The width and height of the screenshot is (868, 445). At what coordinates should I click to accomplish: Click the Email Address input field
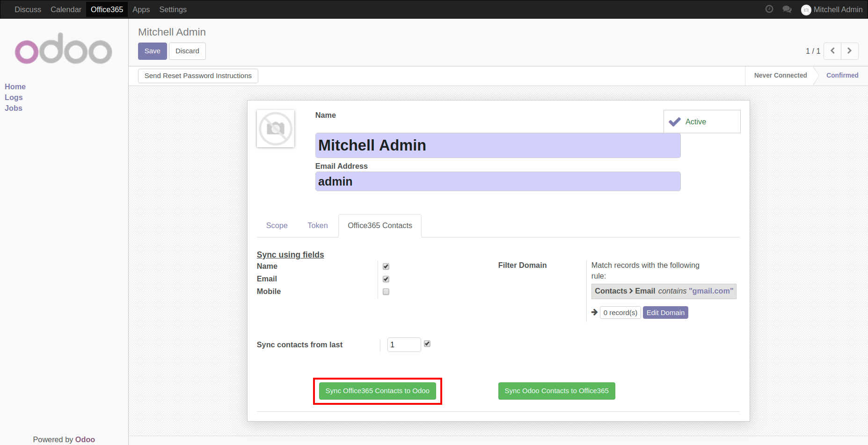[x=498, y=181]
